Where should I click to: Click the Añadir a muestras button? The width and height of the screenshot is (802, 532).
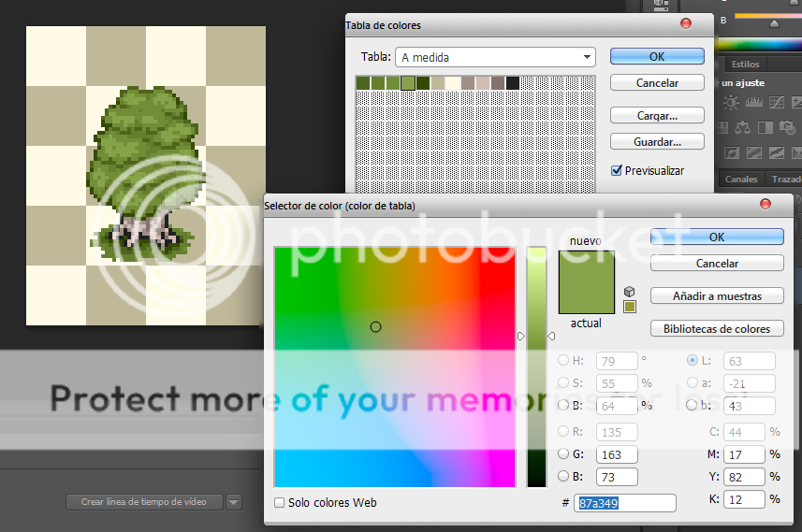pos(717,296)
